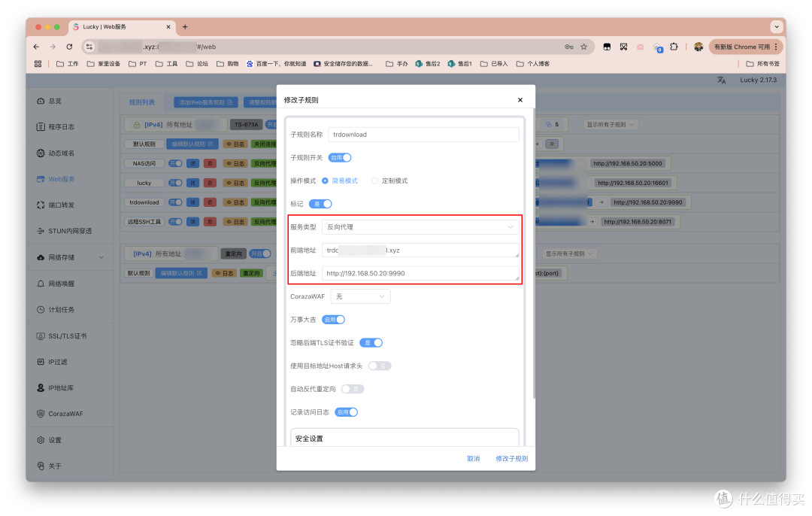Click the 端口转发 port forwarding icon

click(x=41, y=205)
